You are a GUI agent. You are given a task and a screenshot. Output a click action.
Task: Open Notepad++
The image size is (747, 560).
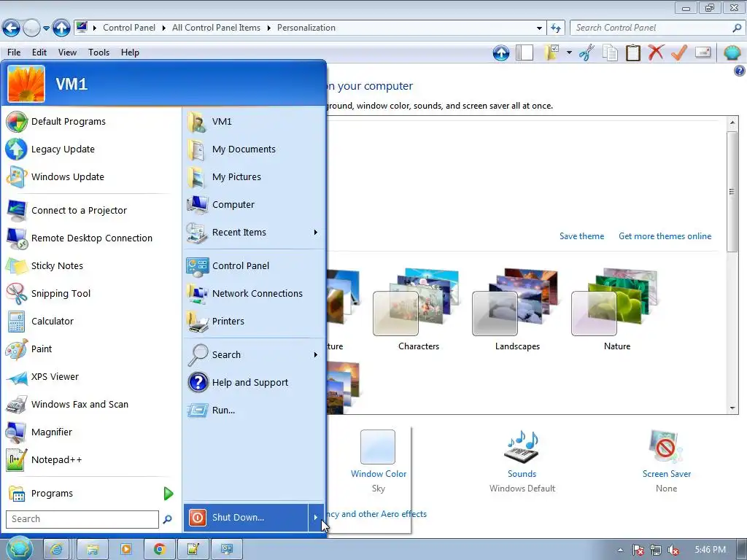[x=90, y=459]
